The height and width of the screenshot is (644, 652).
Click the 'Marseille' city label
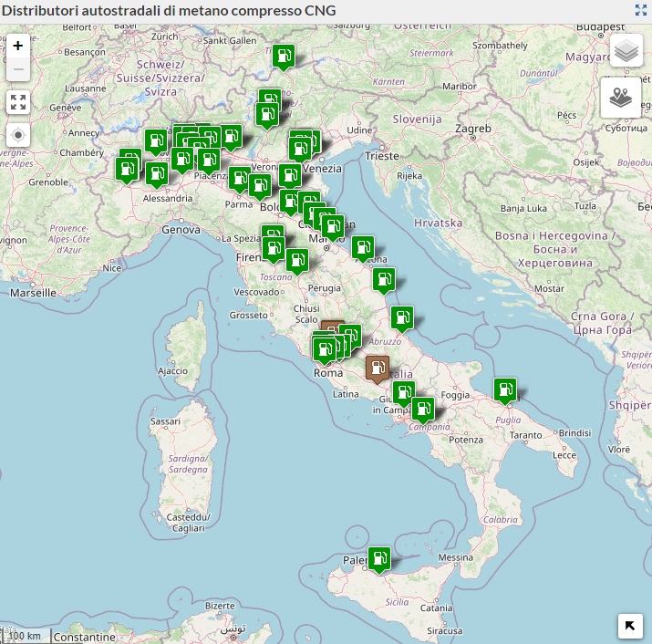point(33,293)
